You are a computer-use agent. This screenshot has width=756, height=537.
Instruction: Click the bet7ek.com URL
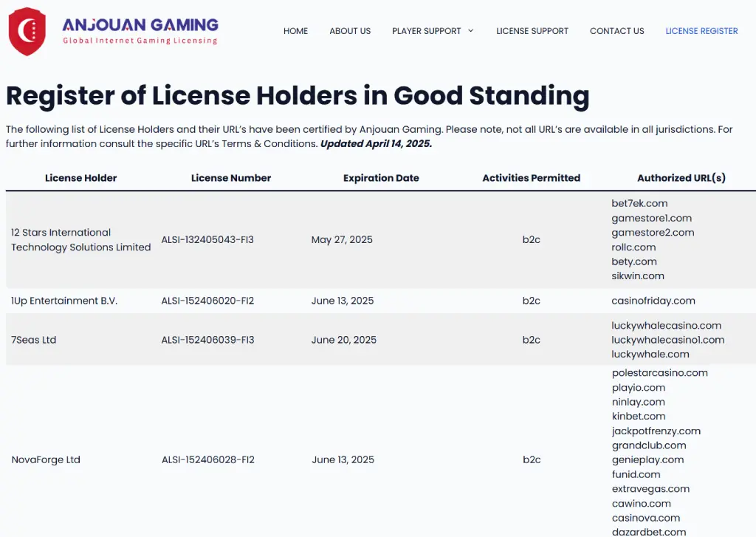(639, 204)
